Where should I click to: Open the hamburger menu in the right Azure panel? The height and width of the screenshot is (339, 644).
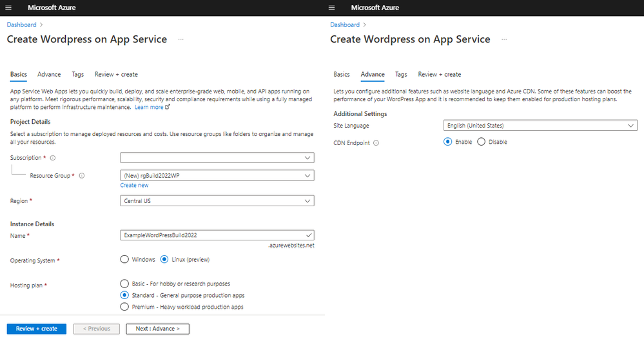click(x=332, y=8)
